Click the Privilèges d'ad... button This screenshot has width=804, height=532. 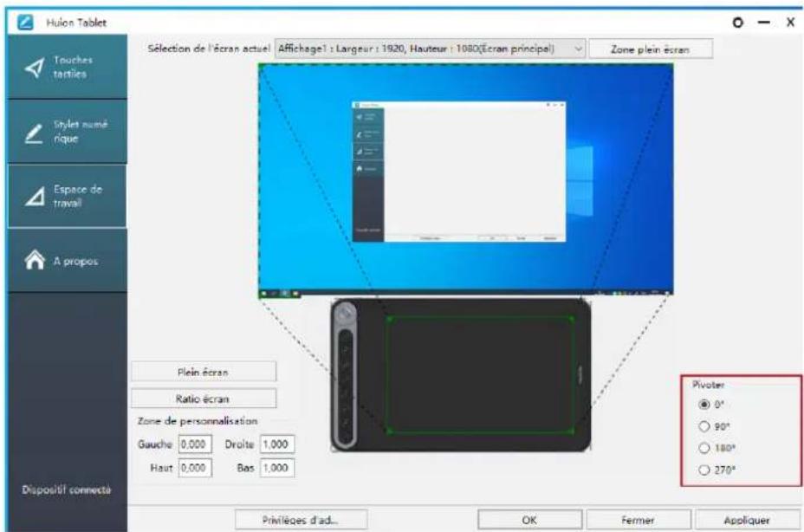pos(301,520)
